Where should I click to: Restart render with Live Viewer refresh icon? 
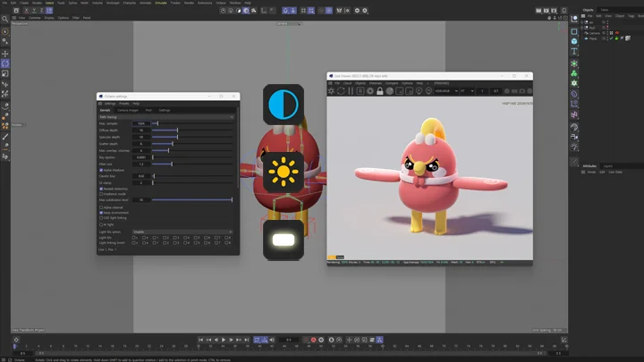tap(341, 91)
